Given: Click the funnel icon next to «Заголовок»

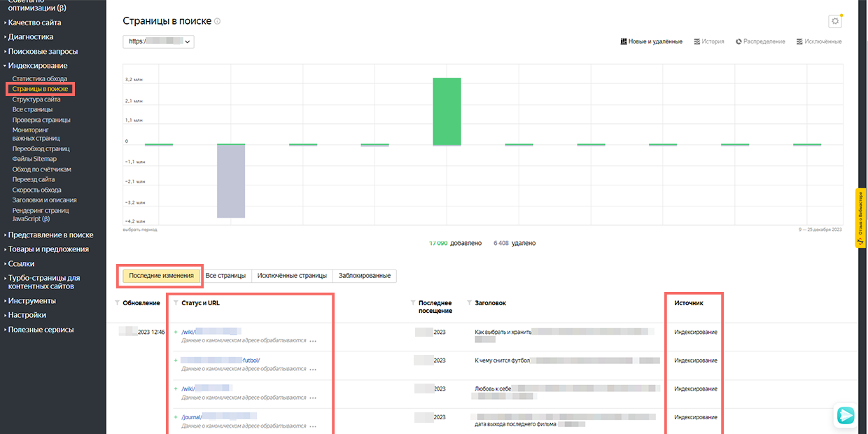Looking at the screenshot, I should coord(468,303).
